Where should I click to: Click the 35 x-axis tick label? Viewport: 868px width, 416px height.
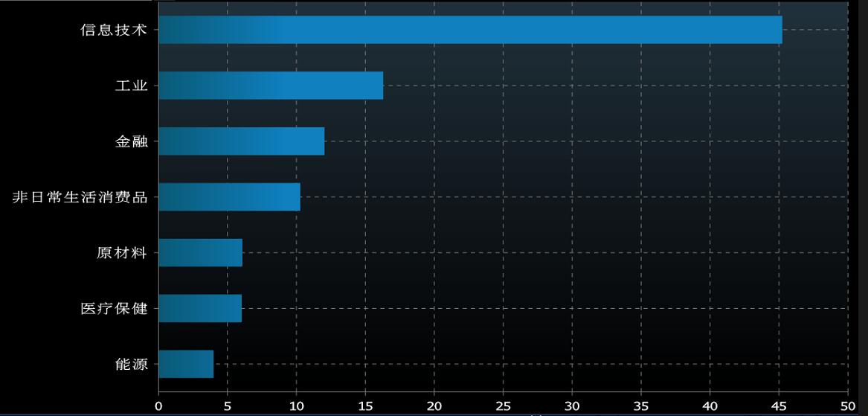point(641,406)
